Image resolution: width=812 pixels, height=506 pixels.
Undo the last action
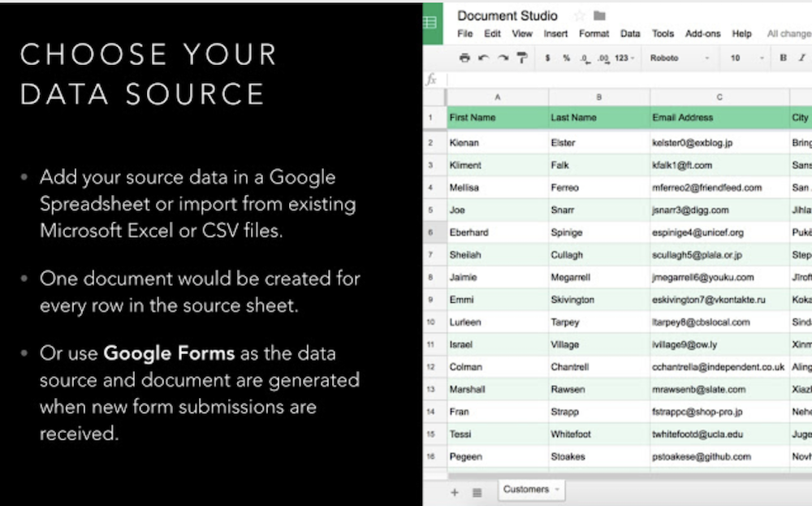tap(484, 58)
